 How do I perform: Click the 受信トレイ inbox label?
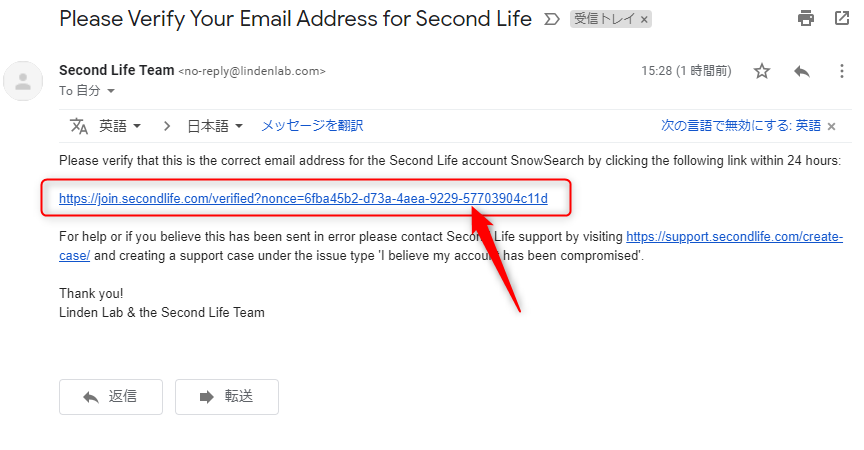pos(604,19)
